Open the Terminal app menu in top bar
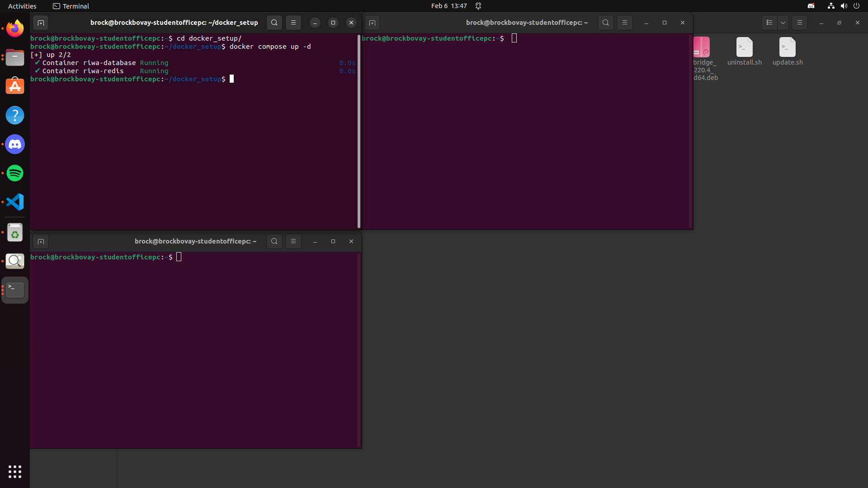The height and width of the screenshot is (488, 868). tap(71, 6)
